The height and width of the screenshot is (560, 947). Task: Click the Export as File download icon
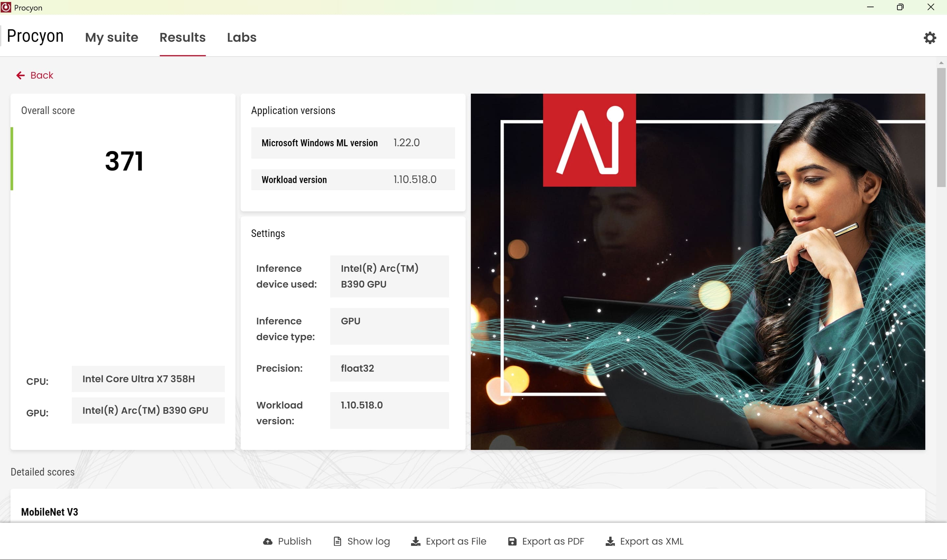tap(416, 542)
